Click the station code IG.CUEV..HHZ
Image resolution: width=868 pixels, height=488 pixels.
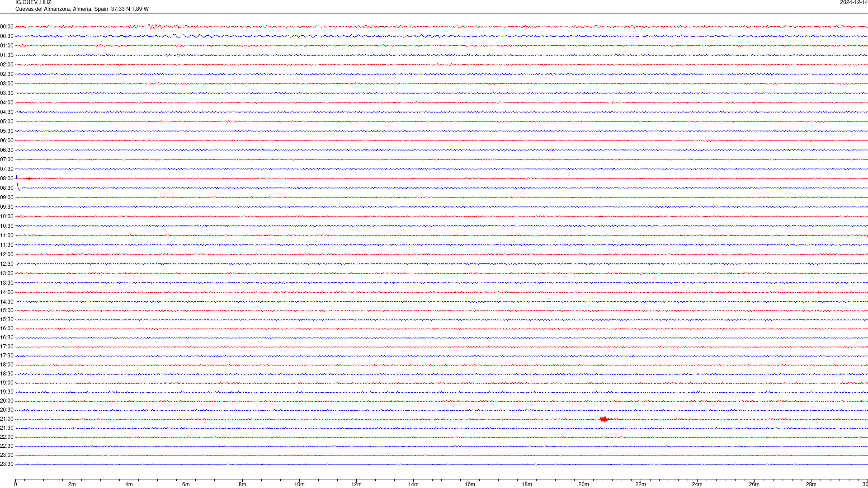coord(33,2)
